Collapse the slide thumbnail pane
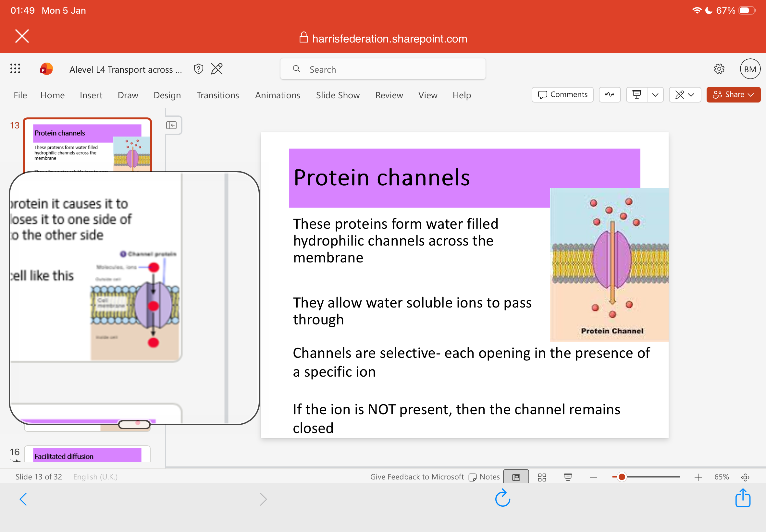The height and width of the screenshot is (532, 766). pos(172,125)
